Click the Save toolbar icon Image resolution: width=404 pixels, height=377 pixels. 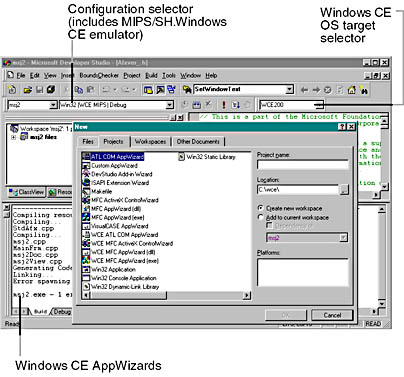39,90
